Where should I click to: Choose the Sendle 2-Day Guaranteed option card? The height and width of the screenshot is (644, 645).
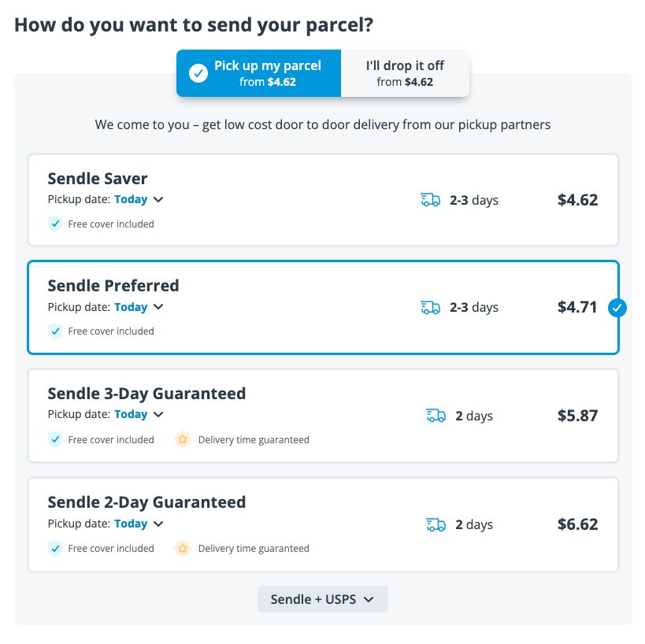point(324,524)
